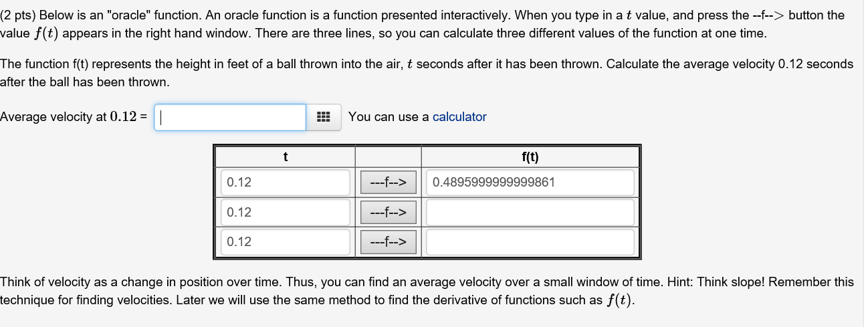
Task: Select the empty second row f(t) field
Action: pyautogui.click(x=530, y=212)
